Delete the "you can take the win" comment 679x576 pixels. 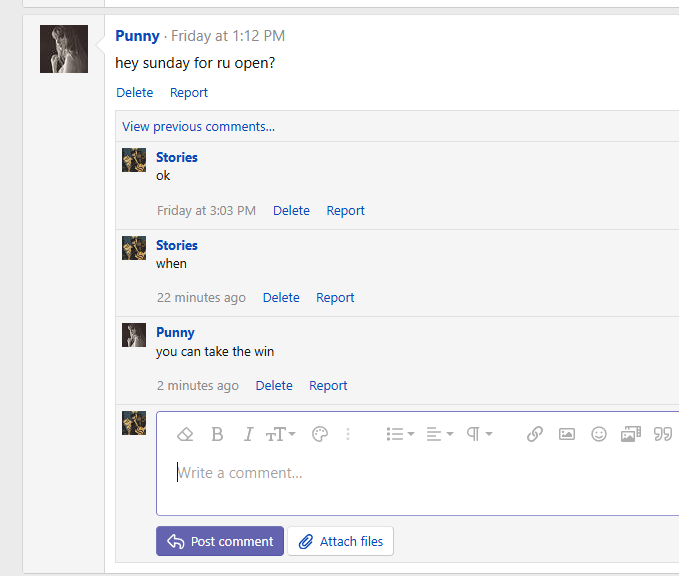[274, 385]
